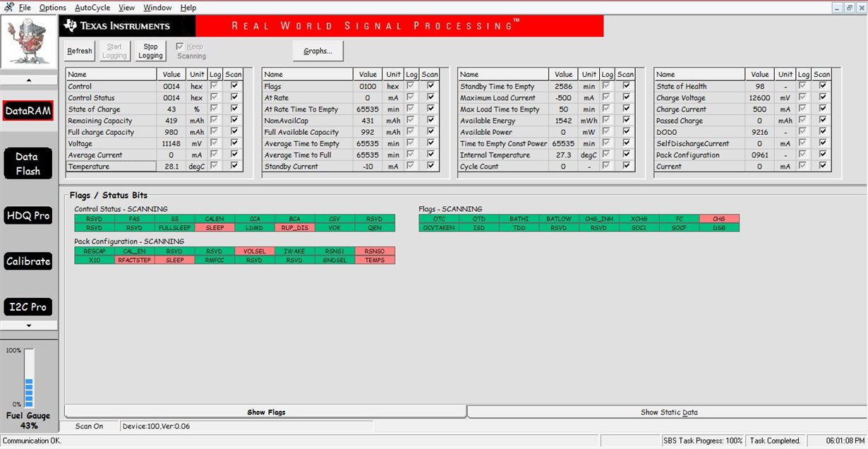Open the Data Flash panel icon
This screenshot has height=449, width=868.
28,164
